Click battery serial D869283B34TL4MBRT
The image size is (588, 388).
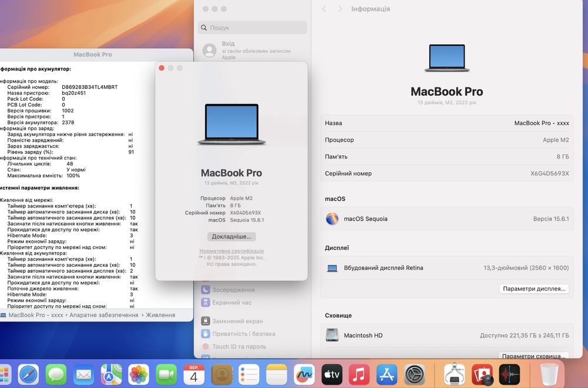[x=89, y=87]
